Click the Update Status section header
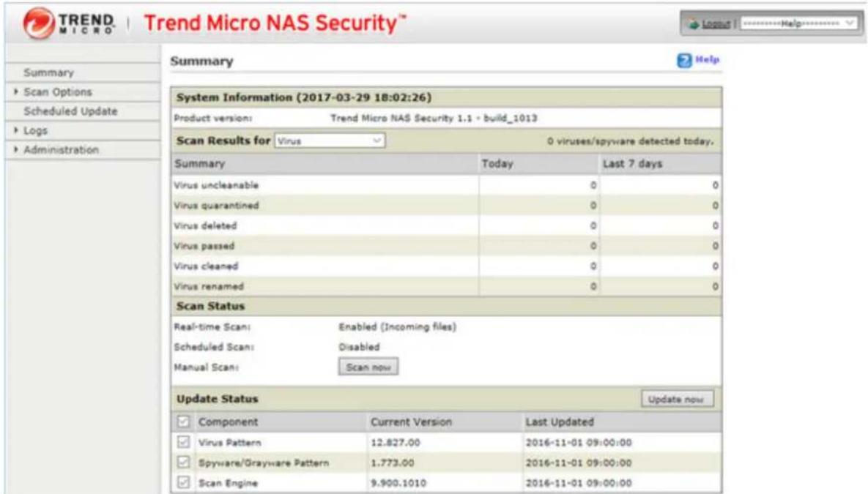The width and height of the screenshot is (868, 494). click(217, 399)
